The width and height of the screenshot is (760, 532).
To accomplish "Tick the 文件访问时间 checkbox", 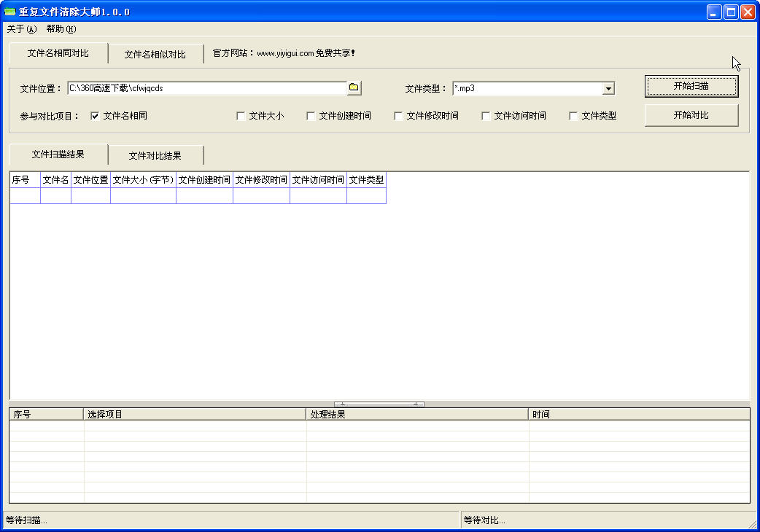I will click(x=486, y=116).
